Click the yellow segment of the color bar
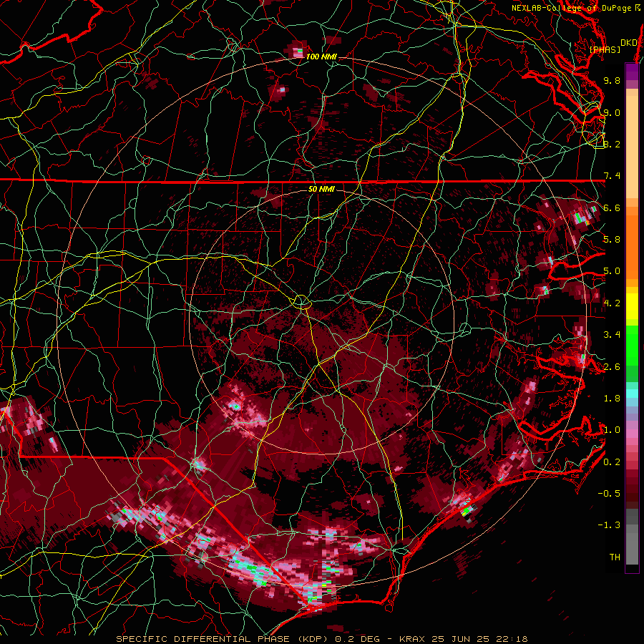The height and width of the screenshot is (644, 644). point(632,306)
